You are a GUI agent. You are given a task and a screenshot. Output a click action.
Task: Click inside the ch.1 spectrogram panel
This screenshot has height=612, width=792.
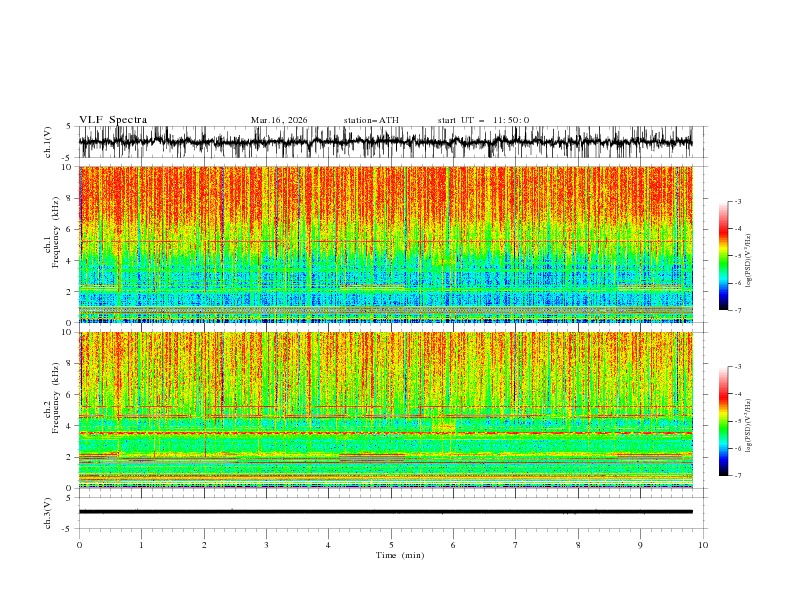(385, 244)
